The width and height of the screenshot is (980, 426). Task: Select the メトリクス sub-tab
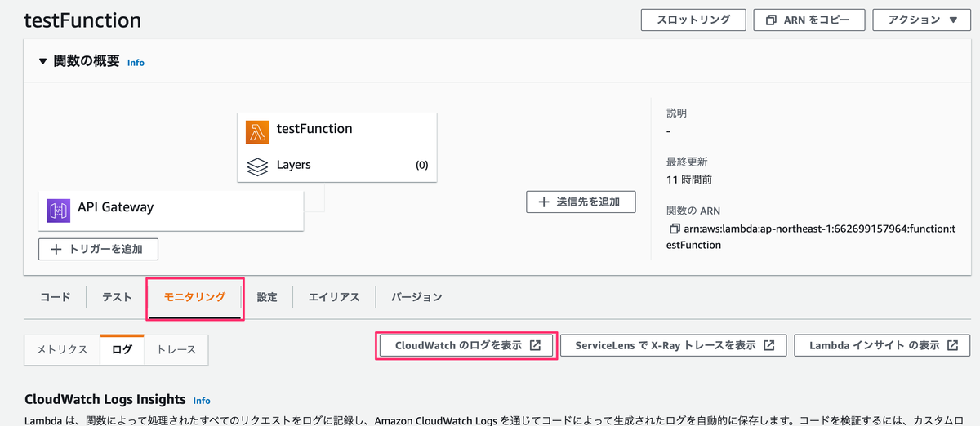click(62, 349)
